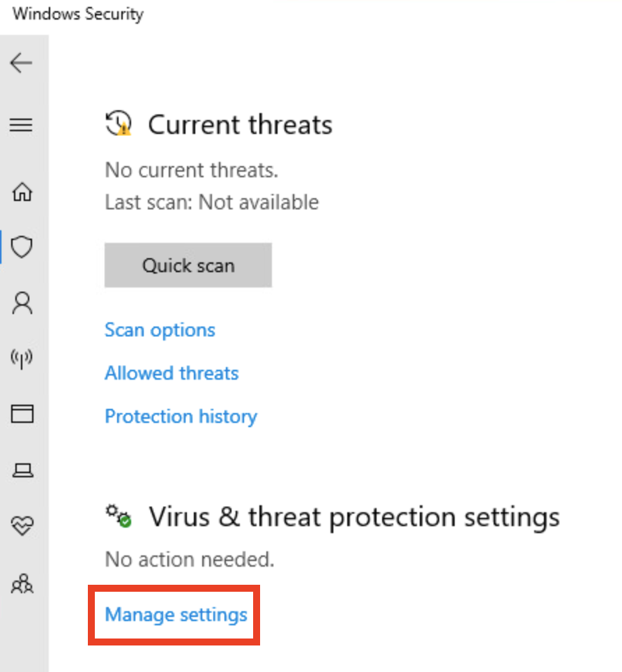Open Device security from the sidebar
622x672 pixels.
click(x=22, y=470)
